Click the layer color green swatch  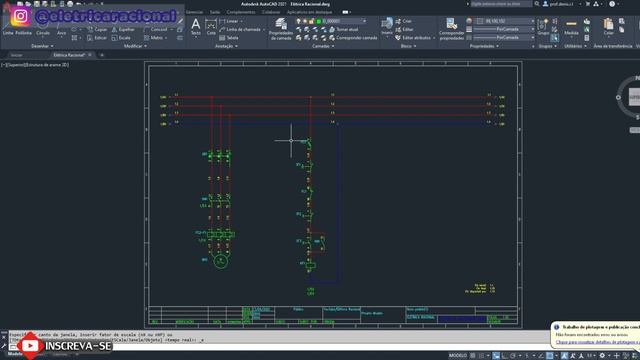[x=319, y=21]
